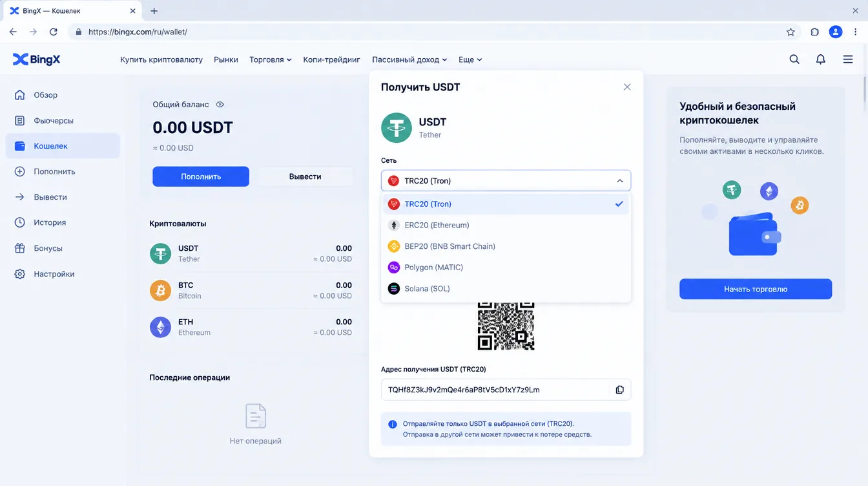The height and width of the screenshot is (486, 868).
Task: Open the search magnifier icon
Action: click(794, 59)
